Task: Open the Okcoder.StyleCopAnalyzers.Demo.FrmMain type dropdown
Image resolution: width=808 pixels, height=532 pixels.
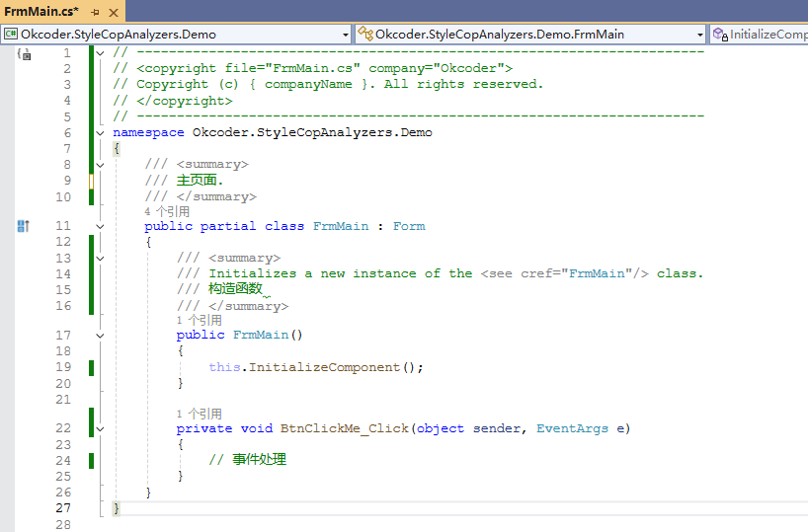Action: coord(699,34)
